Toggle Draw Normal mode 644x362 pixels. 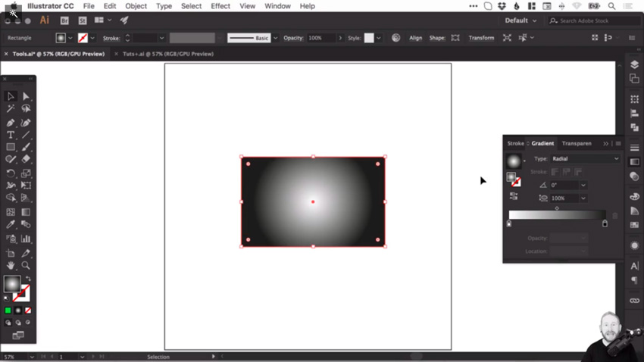click(x=8, y=323)
